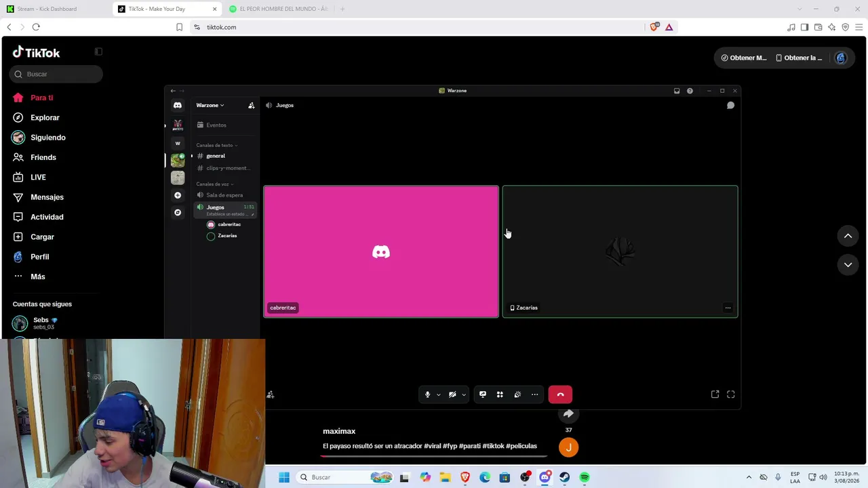Enter full screen in Discord call
This screenshot has width=868, height=488.
tap(731, 394)
